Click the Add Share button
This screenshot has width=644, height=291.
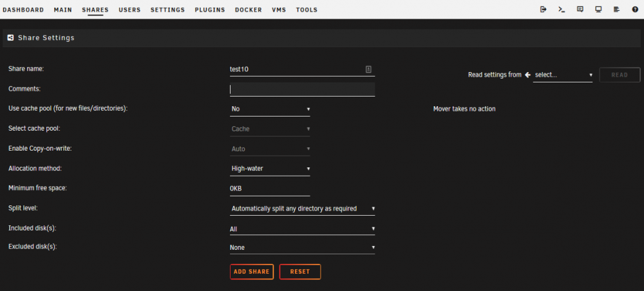252,272
